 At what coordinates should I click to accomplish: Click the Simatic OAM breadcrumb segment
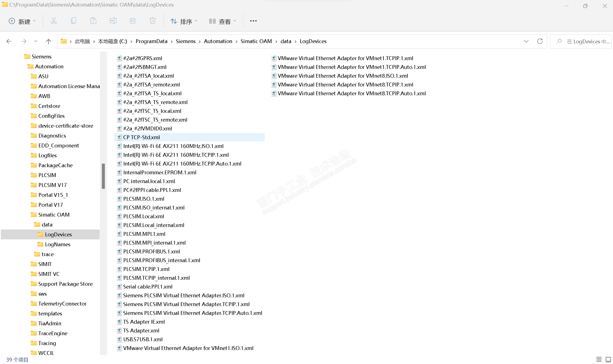(x=256, y=41)
